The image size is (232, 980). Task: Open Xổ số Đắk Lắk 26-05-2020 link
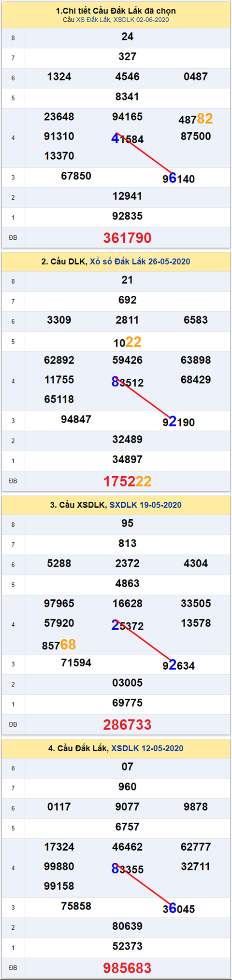140,262
